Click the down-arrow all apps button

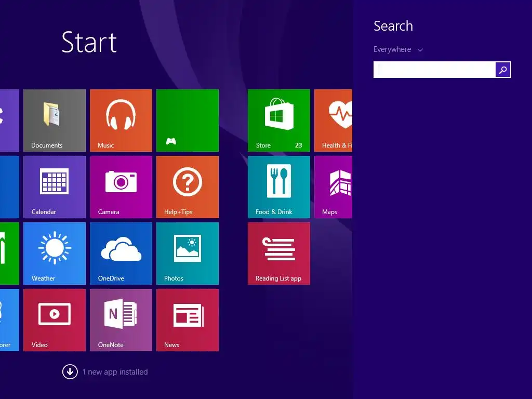tap(70, 372)
